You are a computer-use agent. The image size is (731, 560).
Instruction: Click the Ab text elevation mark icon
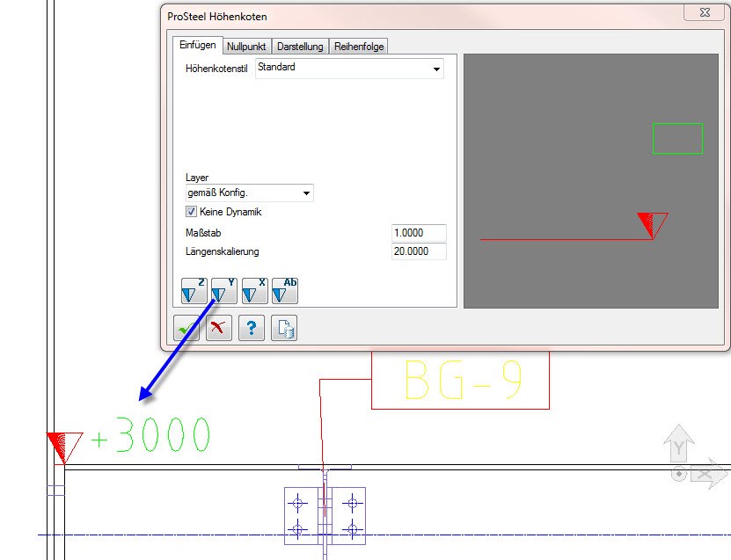click(x=285, y=291)
